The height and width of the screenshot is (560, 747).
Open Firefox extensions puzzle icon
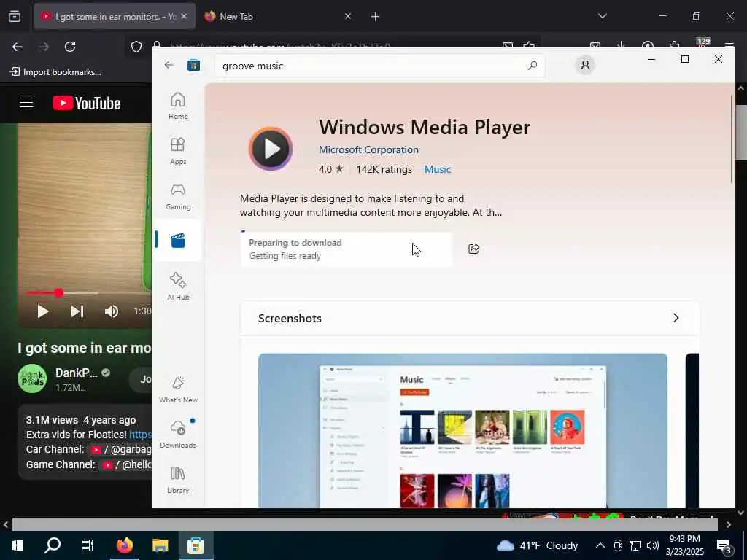coord(675,46)
